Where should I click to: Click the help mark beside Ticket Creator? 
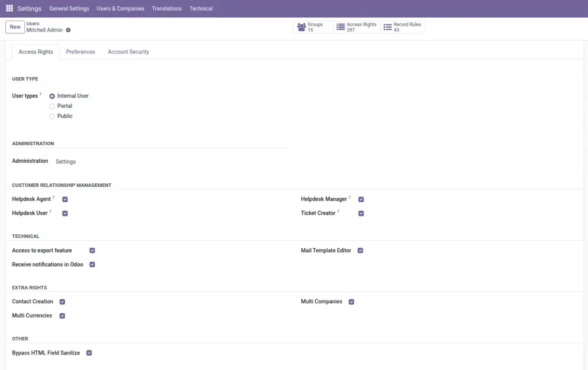(x=338, y=211)
